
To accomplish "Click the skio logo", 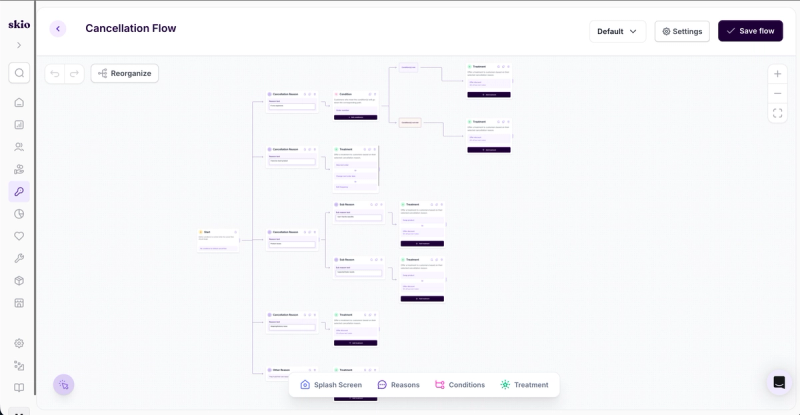I will (19, 24).
